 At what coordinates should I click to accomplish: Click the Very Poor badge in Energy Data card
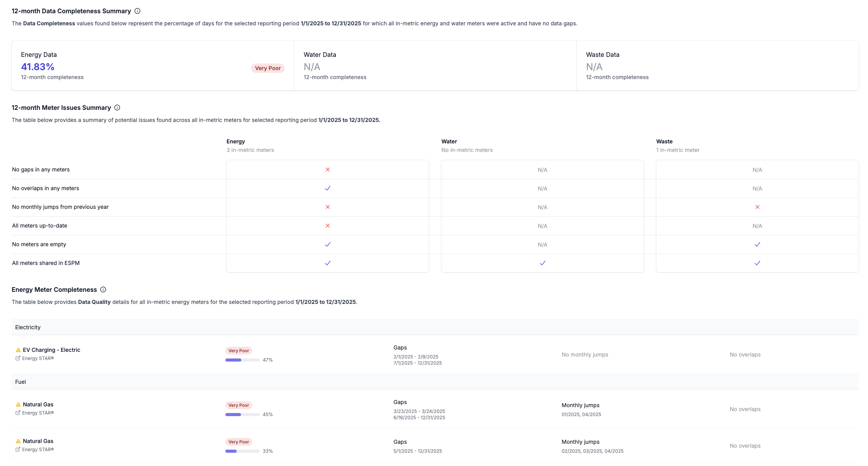(267, 68)
